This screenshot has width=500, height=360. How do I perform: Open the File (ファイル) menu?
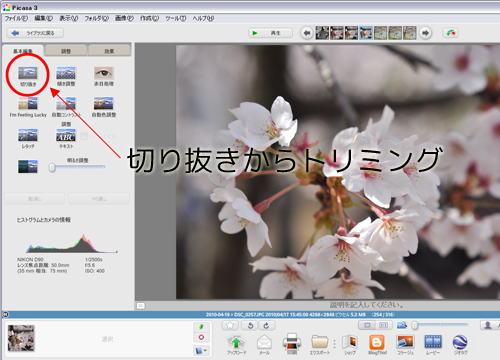[x=16, y=18]
